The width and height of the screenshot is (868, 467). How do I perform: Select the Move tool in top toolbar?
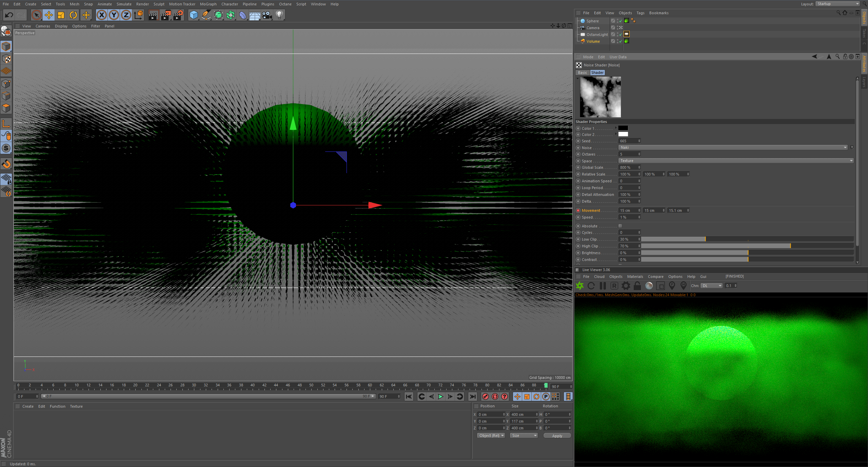[x=49, y=15]
